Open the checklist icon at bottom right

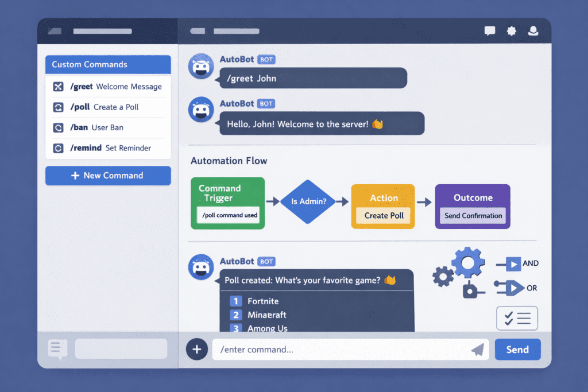[517, 318]
